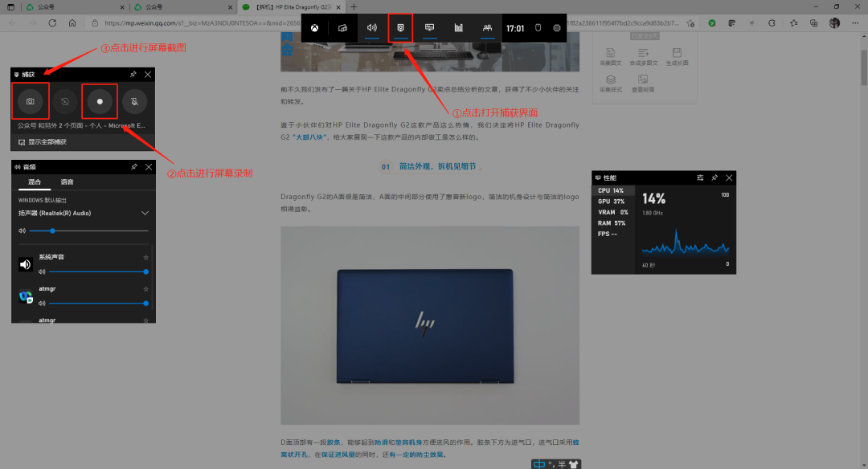This screenshot has width=868, height=469.
Task: Open Edge settings and more menu
Action: [855, 23]
